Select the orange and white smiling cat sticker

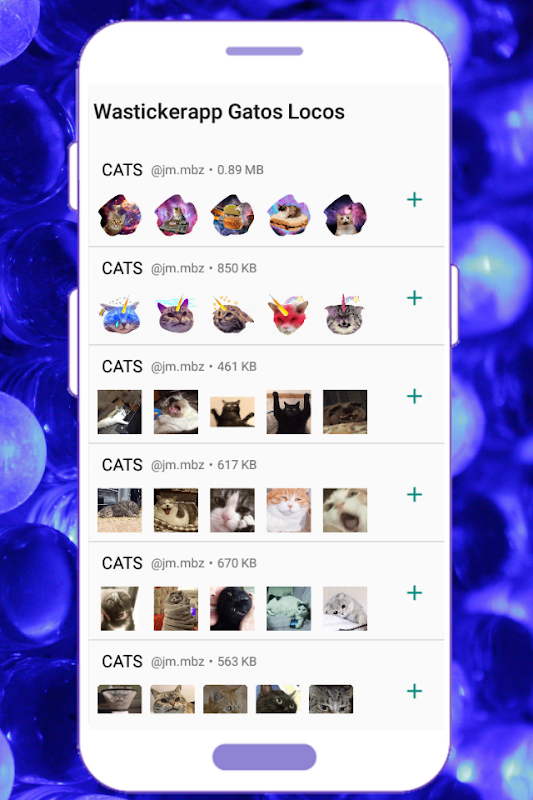[x=289, y=510]
